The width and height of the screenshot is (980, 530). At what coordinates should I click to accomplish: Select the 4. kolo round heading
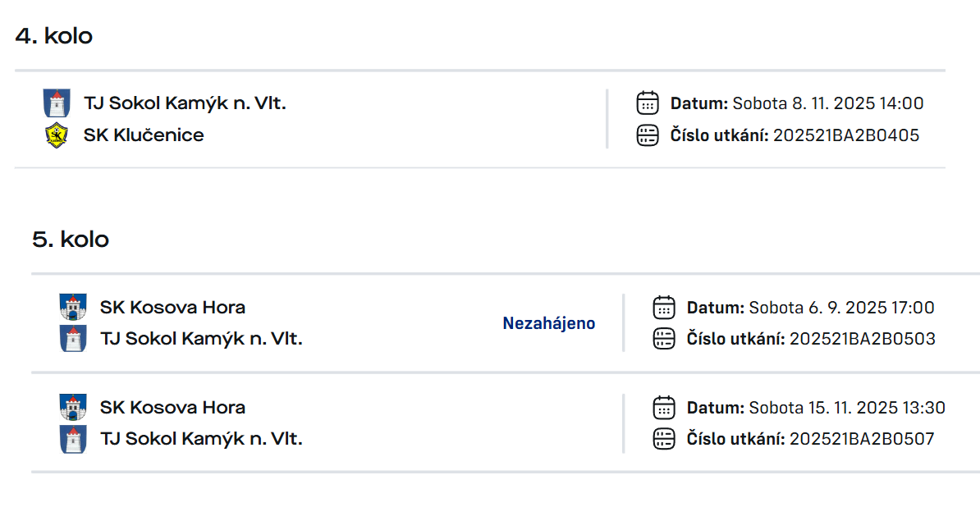tap(54, 36)
